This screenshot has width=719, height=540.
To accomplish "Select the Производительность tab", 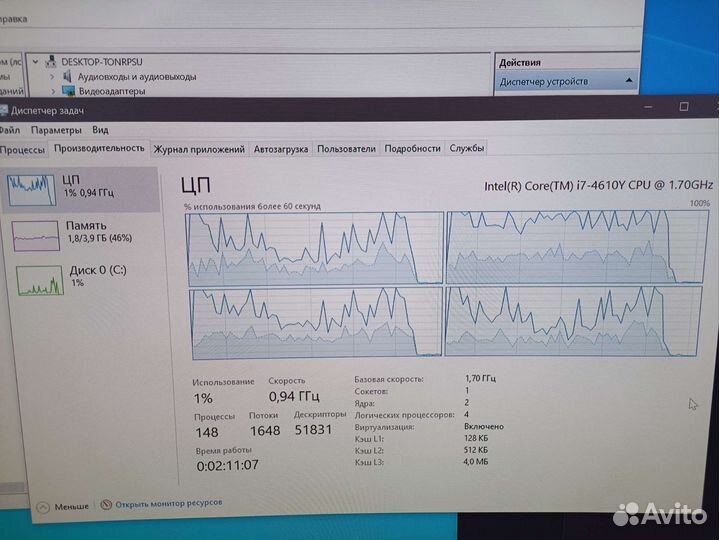I will pos(99,148).
